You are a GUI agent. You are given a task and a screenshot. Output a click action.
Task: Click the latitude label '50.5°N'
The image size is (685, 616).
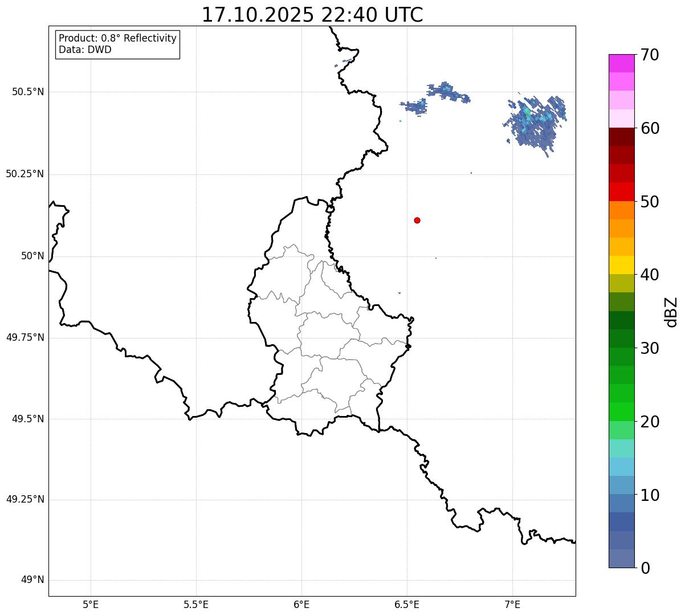[x=28, y=92]
